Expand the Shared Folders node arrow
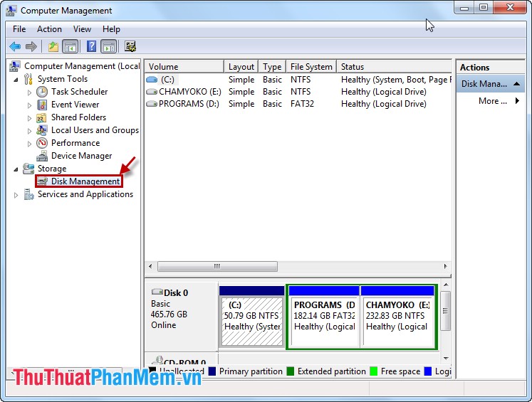The image size is (532, 402). (x=29, y=118)
